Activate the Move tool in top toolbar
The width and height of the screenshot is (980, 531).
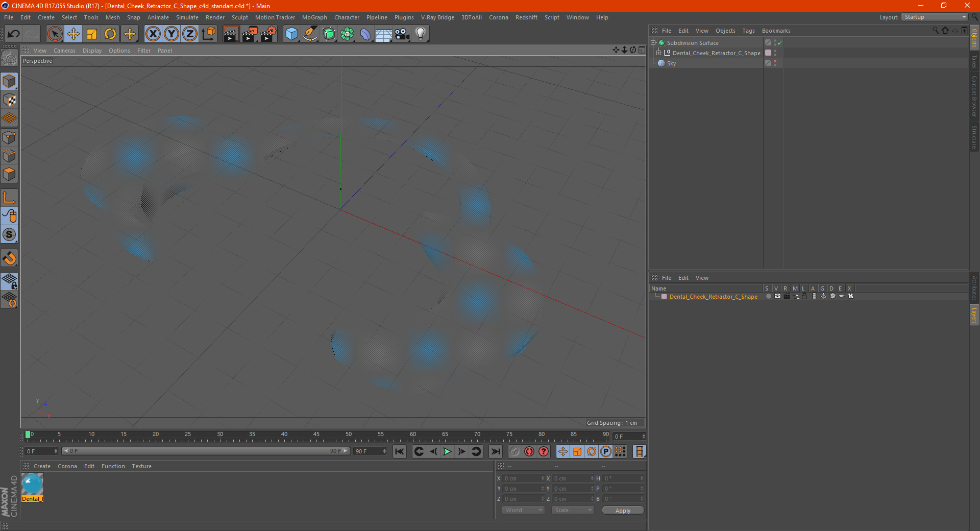(73, 34)
